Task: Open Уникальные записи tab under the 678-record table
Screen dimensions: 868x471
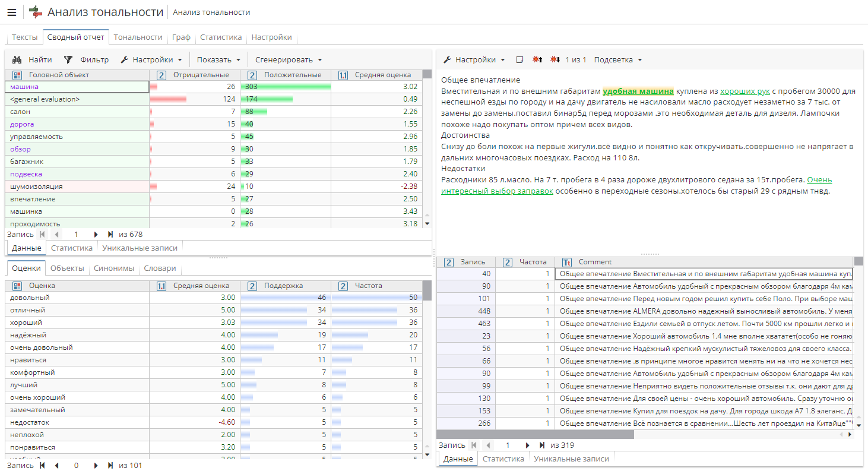Action: 139,248
